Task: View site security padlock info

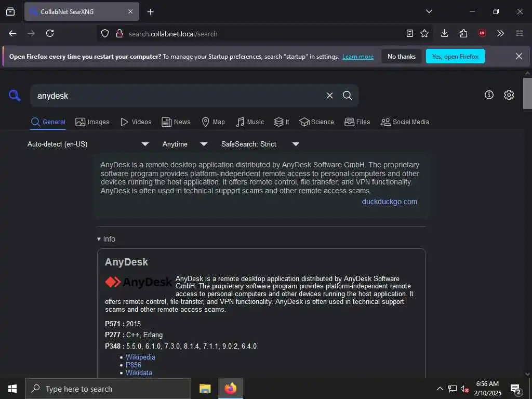Action: (119, 33)
